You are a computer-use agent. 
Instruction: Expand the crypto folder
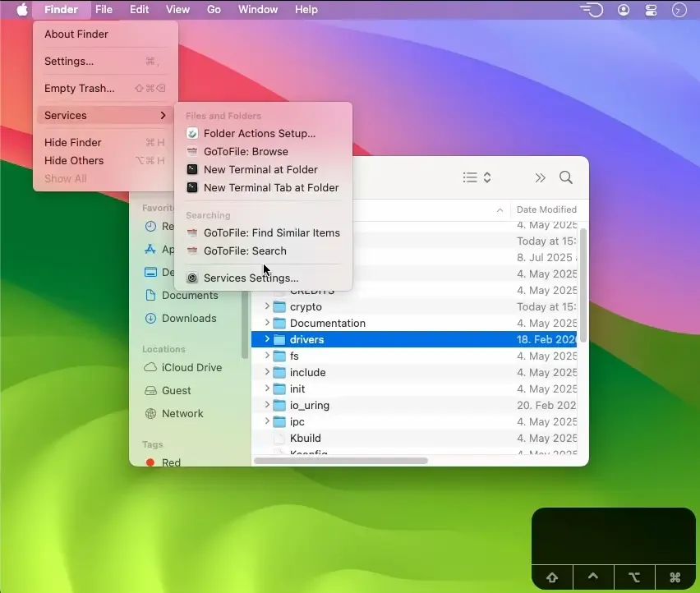point(267,306)
